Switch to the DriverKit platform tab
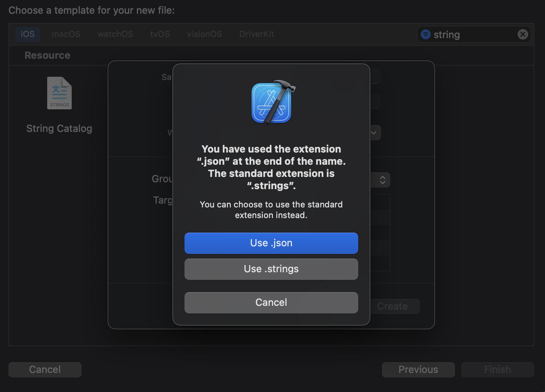This screenshot has height=392, width=545. click(256, 34)
